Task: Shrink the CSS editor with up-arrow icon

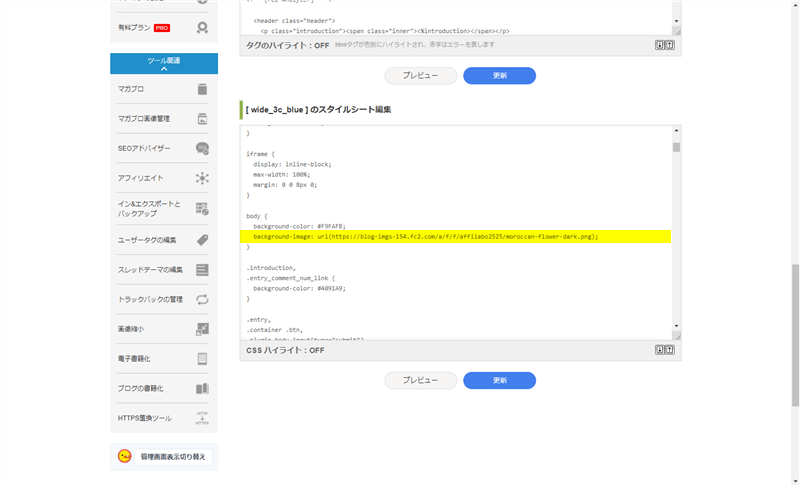Action: (x=670, y=350)
